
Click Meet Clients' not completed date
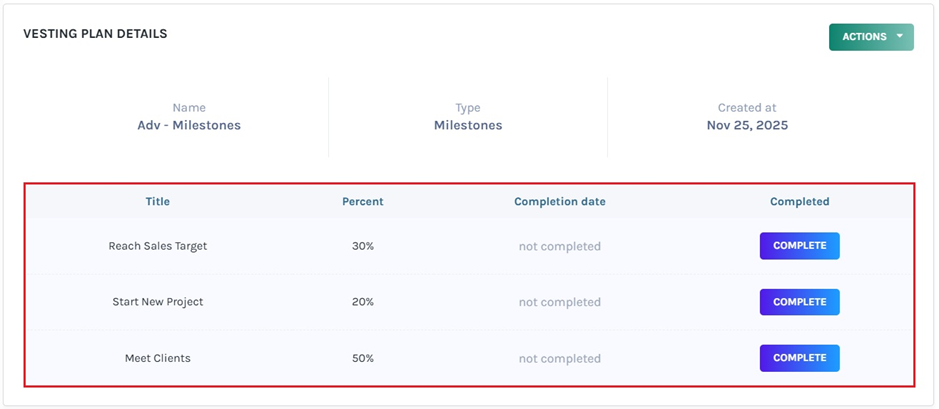560,358
